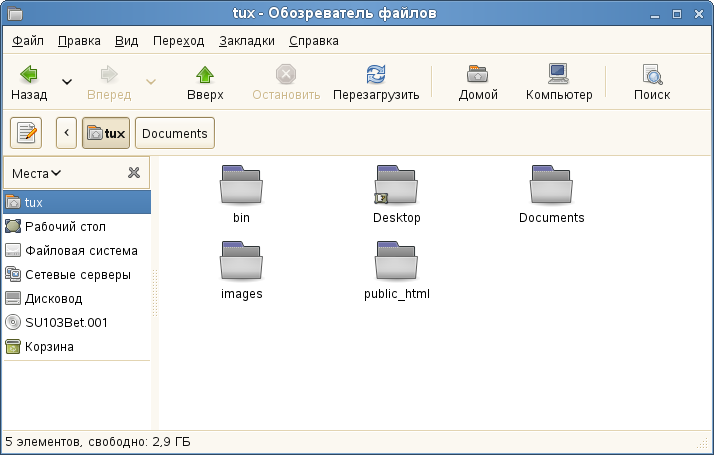Click the tux path bar button
This screenshot has width=714, height=455.
(106, 133)
